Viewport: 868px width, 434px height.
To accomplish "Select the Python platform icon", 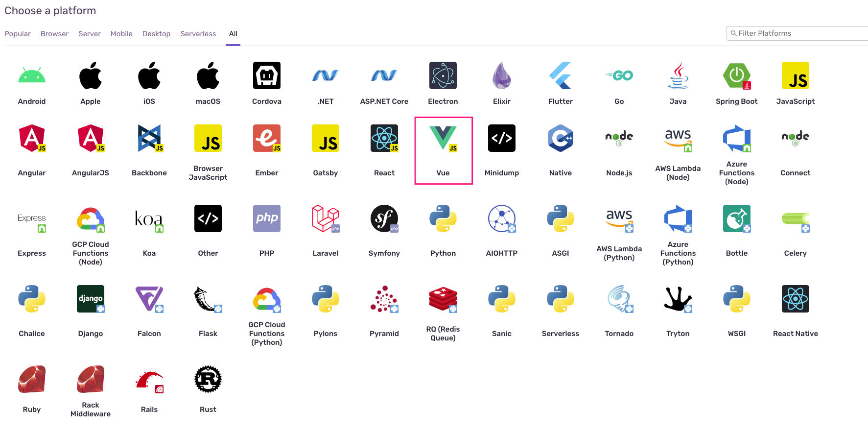I will pyautogui.click(x=443, y=218).
